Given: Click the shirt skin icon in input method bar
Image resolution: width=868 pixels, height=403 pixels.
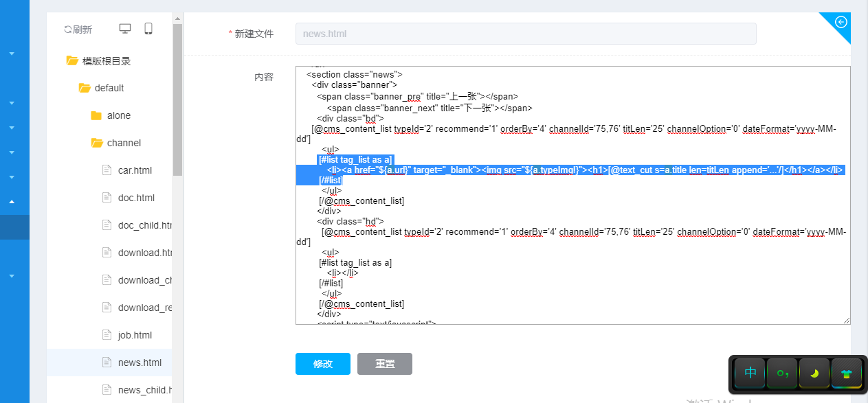Looking at the screenshot, I should pos(846,373).
